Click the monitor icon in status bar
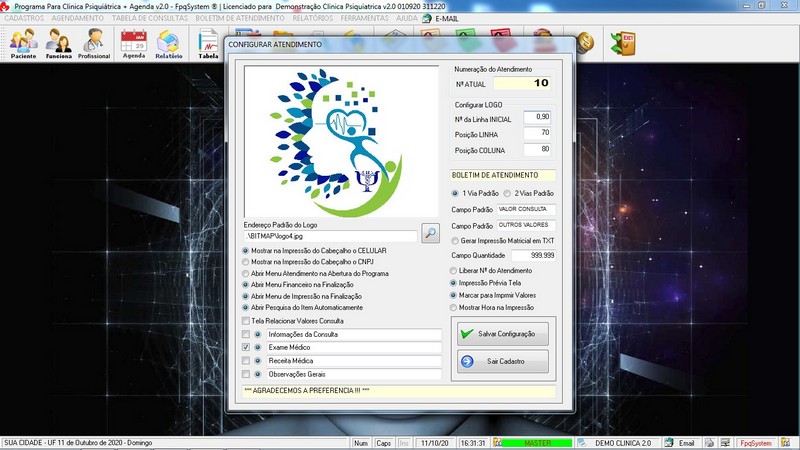The width and height of the screenshot is (800, 450). [x=725, y=443]
